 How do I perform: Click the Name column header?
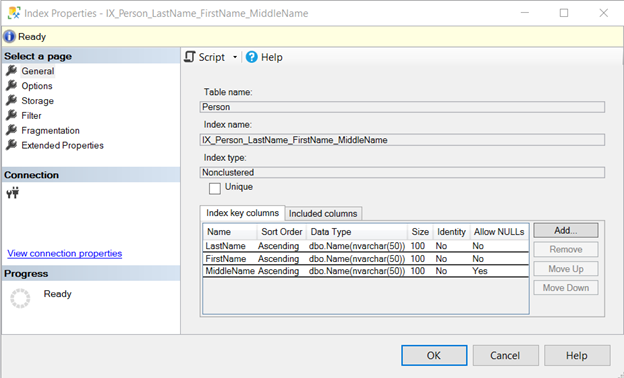(230, 232)
